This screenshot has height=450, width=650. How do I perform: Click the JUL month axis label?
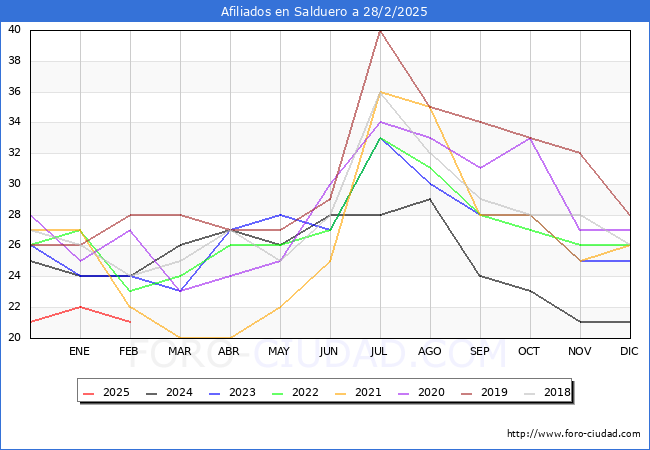[379, 351]
